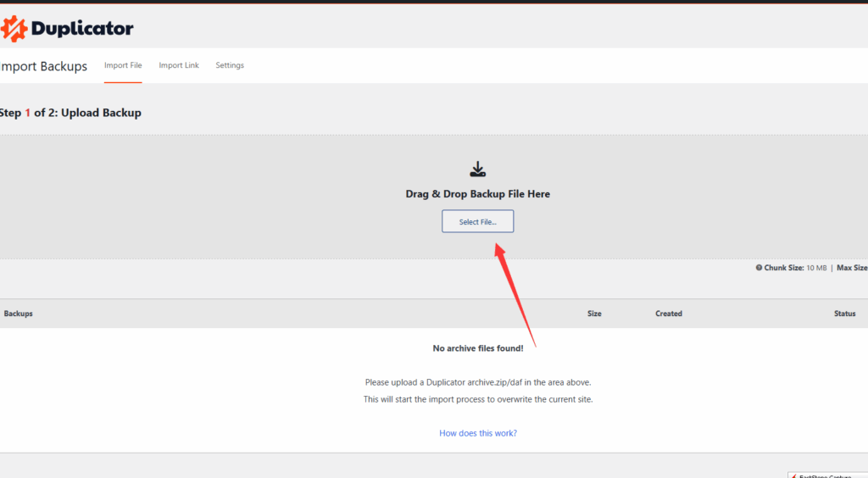Click the 'Please upload a Duplicator archive' text line

pyautogui.click(x=478, y=382)
